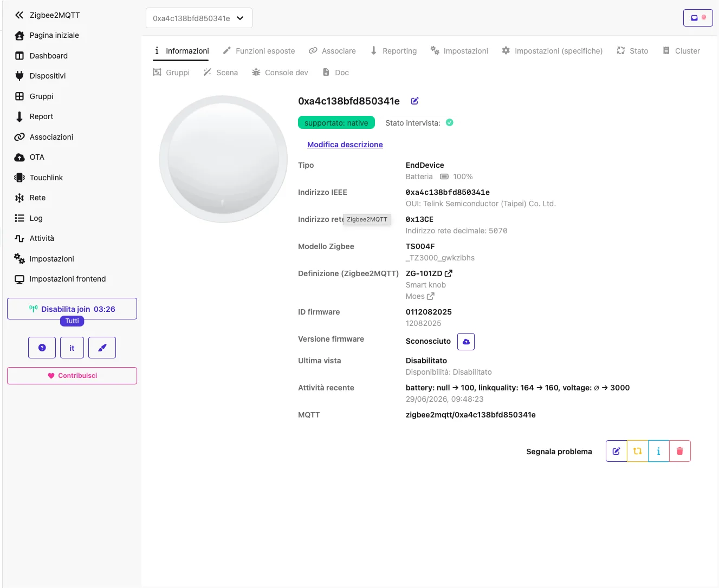
Task: Switch to the Doc tab
Action: tap(335, 73)
